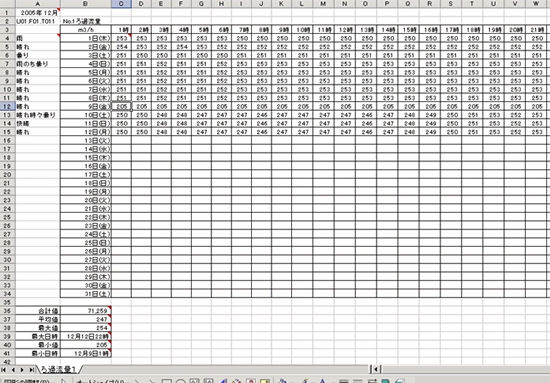Select the 31日(土) date cell

[x=86, y=294]
